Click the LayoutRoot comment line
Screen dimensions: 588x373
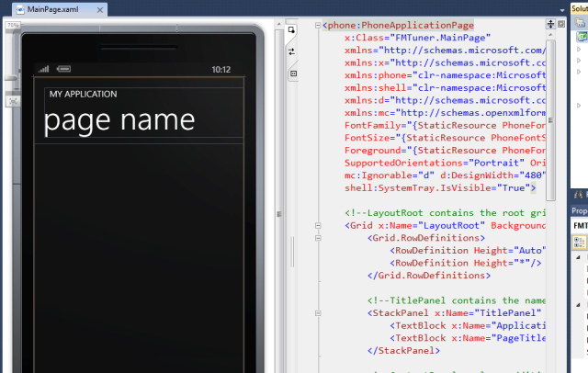click(x=445, y=213)
